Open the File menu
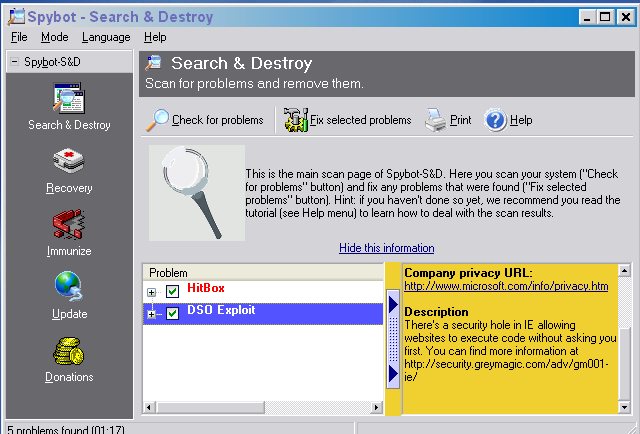Image resolution: width=640 pixels, height=434 pixels. pos(19,37)
